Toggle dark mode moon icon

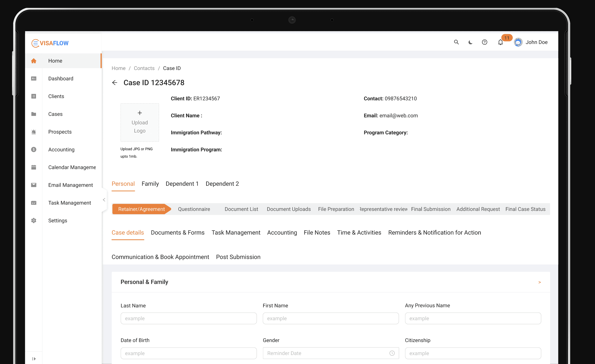pos(470,42)
